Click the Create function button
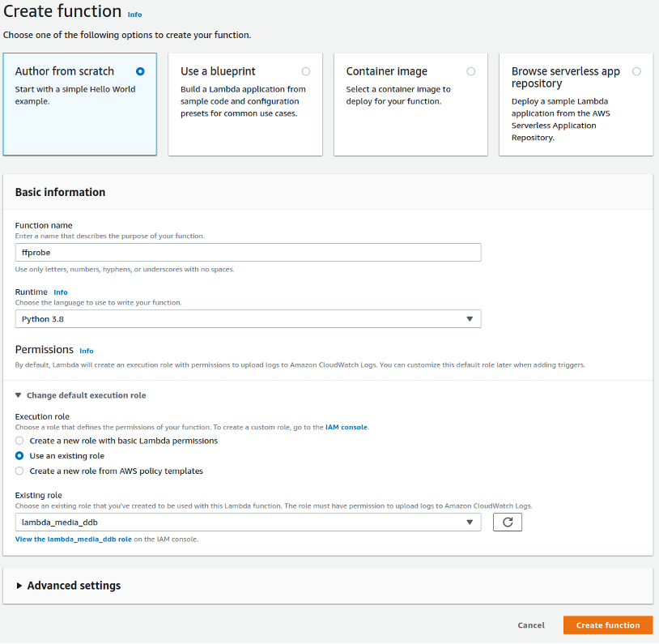 point(607,625)
